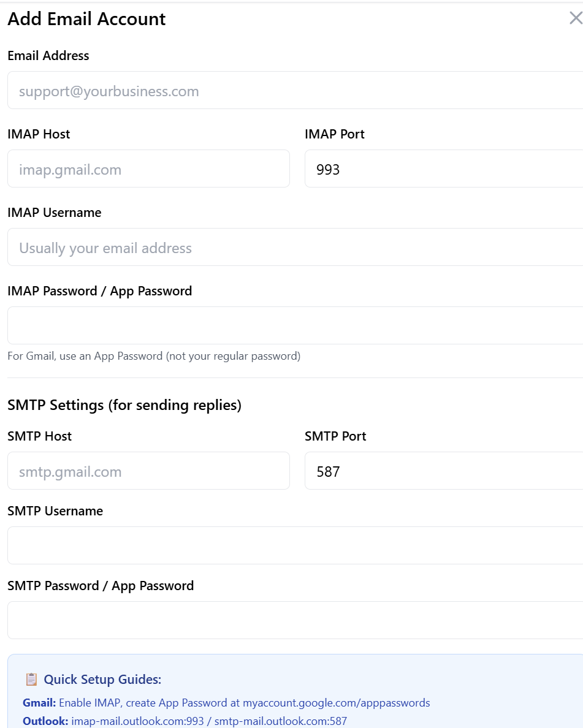
Task: Click into the IMAP Host field
Action: 148,169
